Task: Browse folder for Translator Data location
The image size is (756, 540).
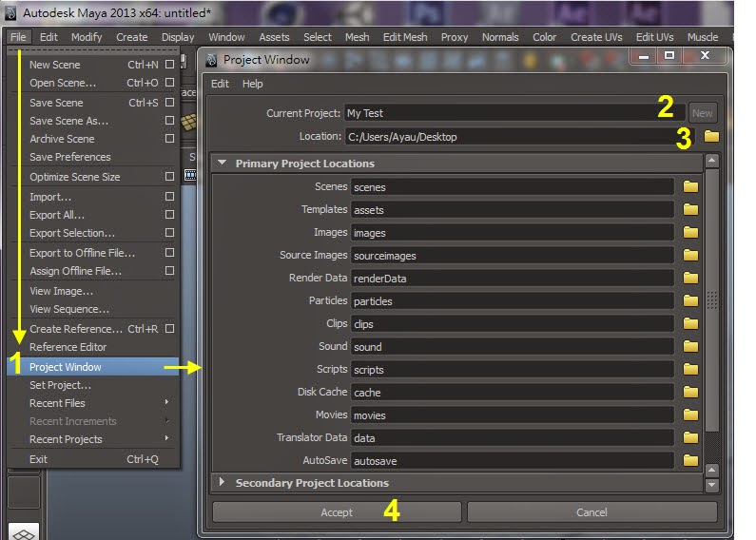Action: tap(690, 437)
